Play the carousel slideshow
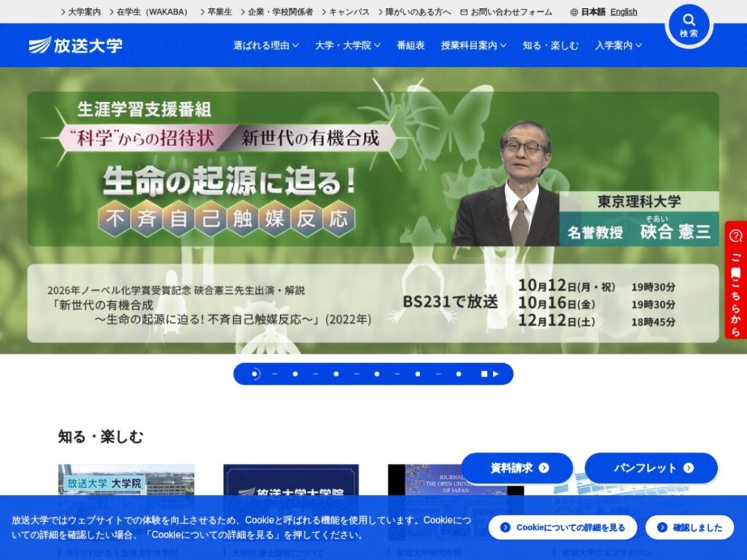Image resolution: width=747 pixels, height=560 pixels. (x=496, y=374)
